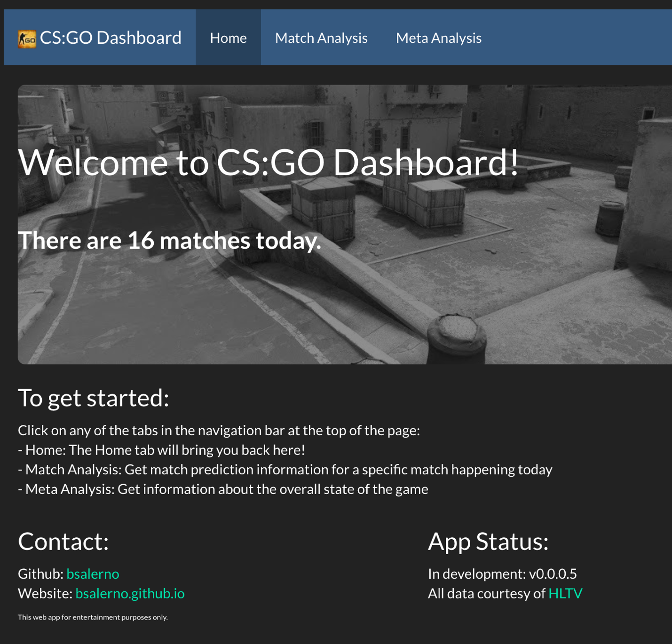The image size is (672, 644).
Task: Open the Meta Analysis tab
Action: click(x=438, y=38)
